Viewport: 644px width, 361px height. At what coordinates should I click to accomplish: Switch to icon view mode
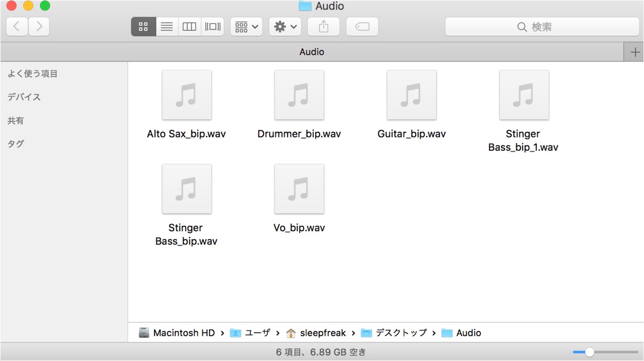pyautogui.click(x=143, y=27)
